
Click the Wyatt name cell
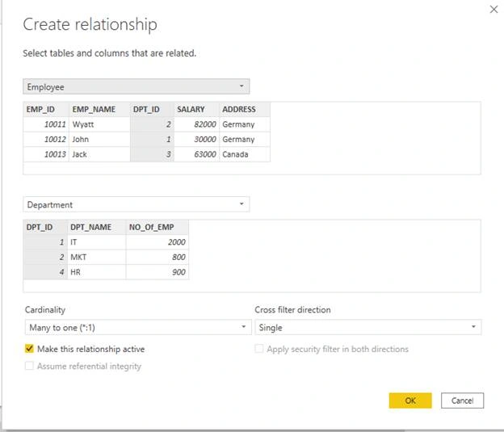pos(99,124)
